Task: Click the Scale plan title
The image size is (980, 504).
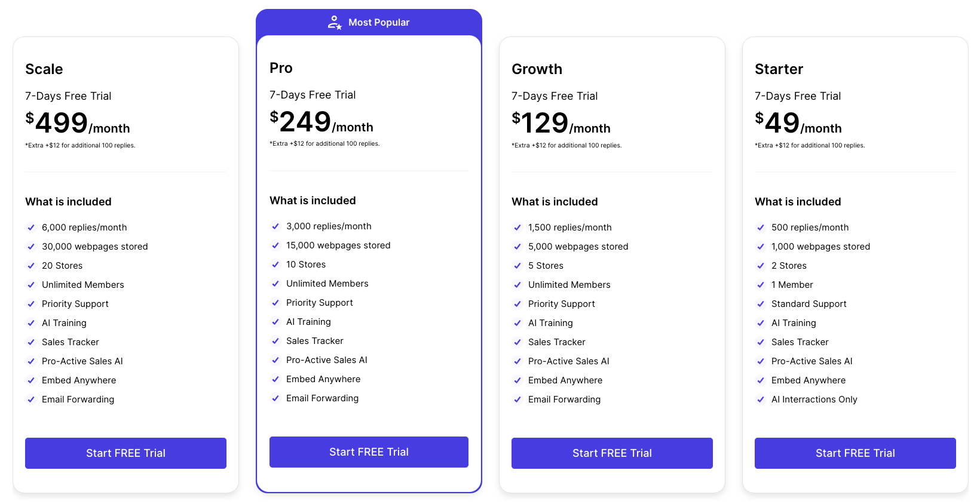Action: tap(44, 69)
